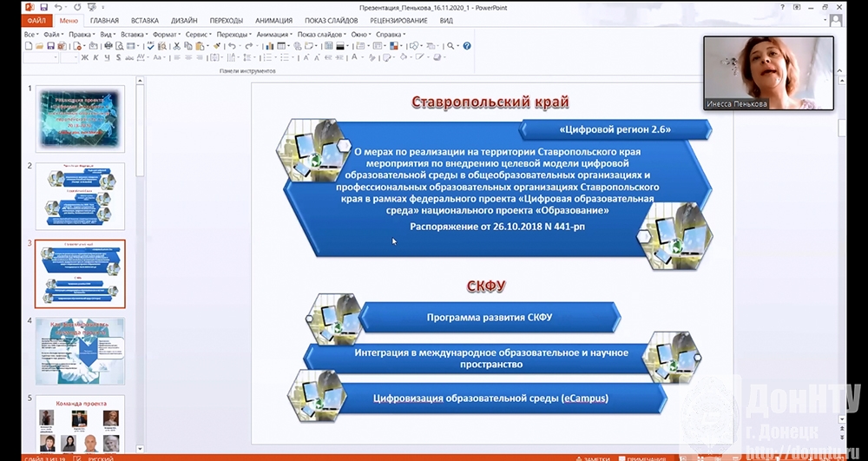Apply strikethrough with the abc button
Viewport: 868px width, 461px height.
(129, 57)
